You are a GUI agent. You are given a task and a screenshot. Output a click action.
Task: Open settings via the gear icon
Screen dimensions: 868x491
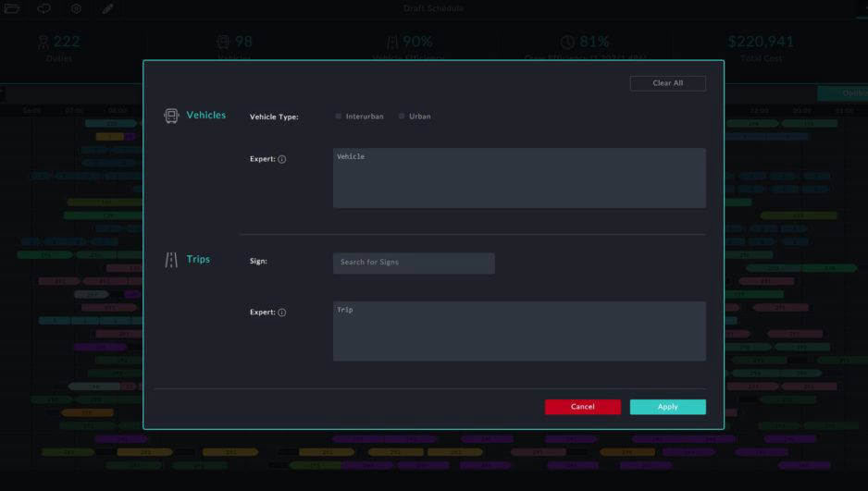point(76,8)
